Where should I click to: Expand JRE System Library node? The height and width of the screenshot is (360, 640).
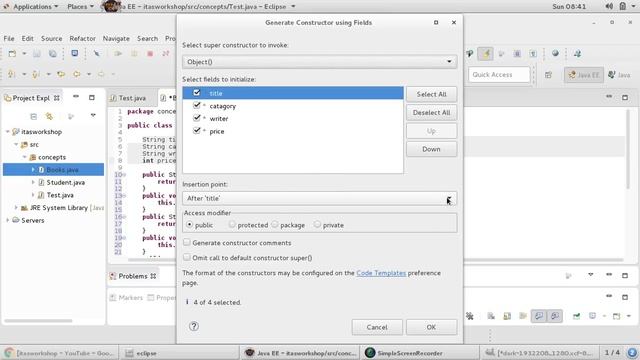(16, 207)
